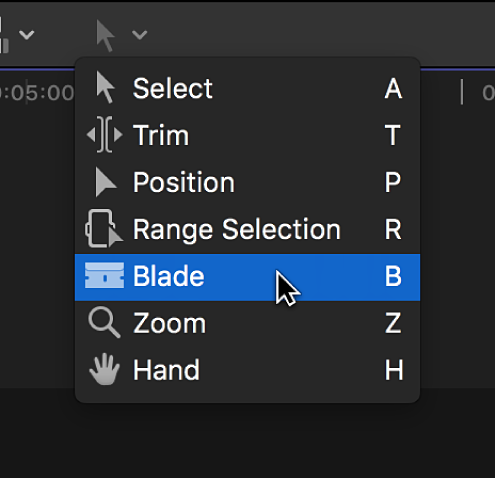This screenshot has width=496, height=479.
Task: Click the ruler tick mark at right
Action: (462, 92)
